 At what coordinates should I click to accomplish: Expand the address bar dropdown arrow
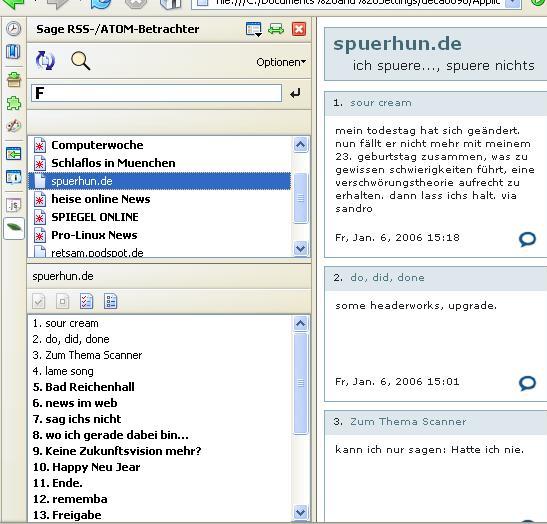(x=513, y=3)
